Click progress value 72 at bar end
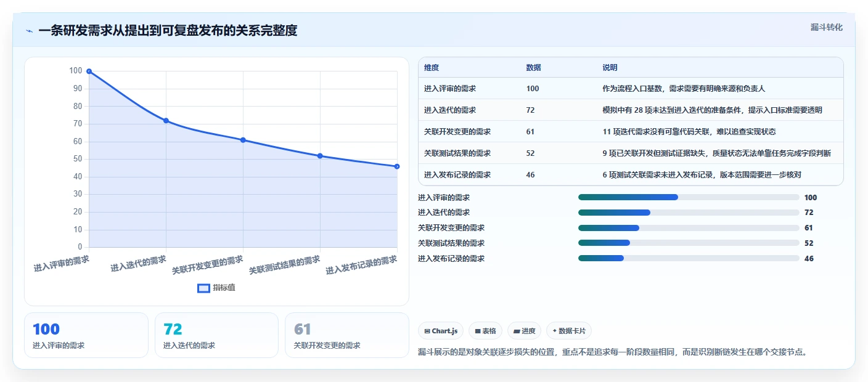The image size is (868, 382). (809, 213)
